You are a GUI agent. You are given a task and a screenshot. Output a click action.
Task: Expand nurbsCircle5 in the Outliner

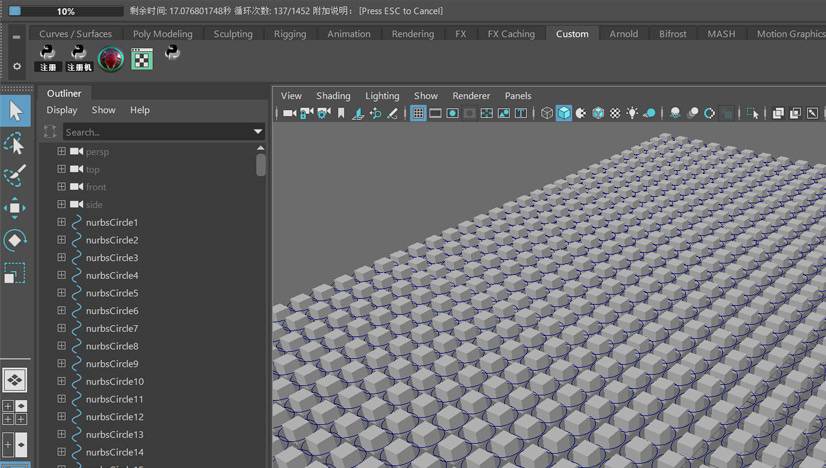click(61, 292)
